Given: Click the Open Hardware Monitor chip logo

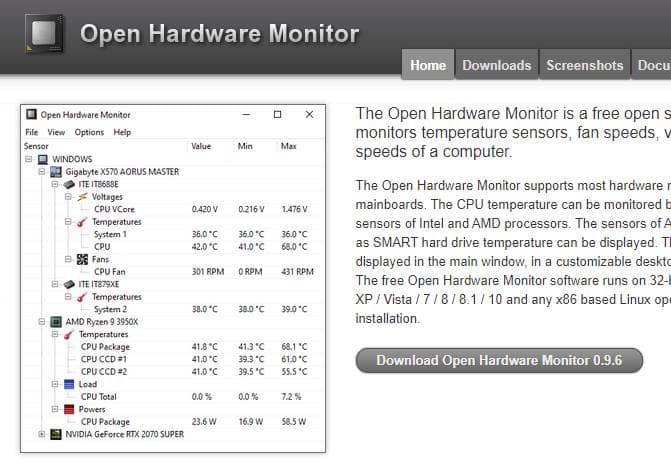Looking at the screenshot, I should pos(42,34).
